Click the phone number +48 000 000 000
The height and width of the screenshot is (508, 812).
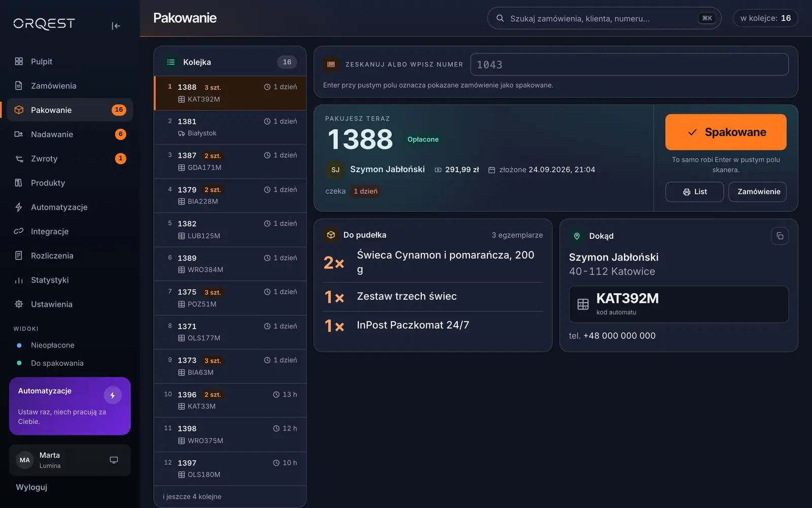[619, 336]
